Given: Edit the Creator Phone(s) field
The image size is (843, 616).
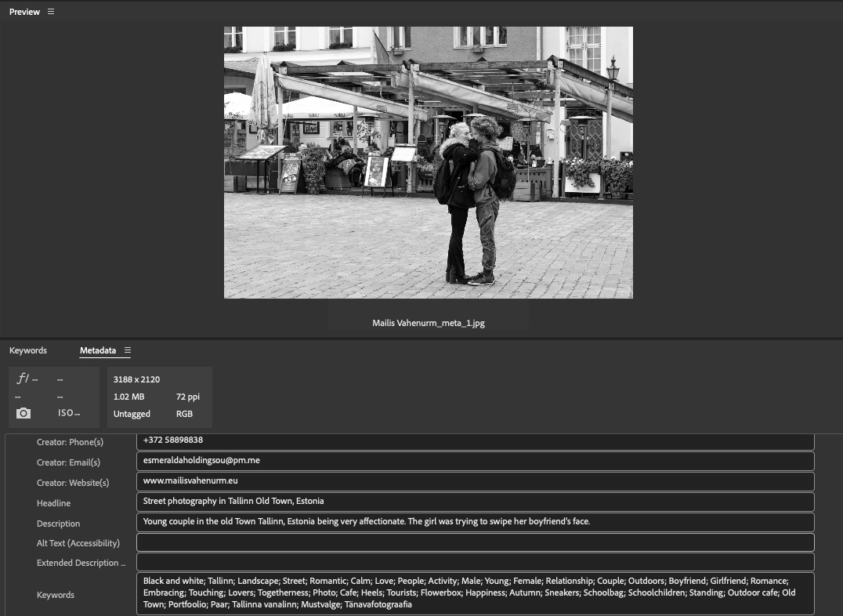Looking at the screenshot, I should click(x=476, y=440).
